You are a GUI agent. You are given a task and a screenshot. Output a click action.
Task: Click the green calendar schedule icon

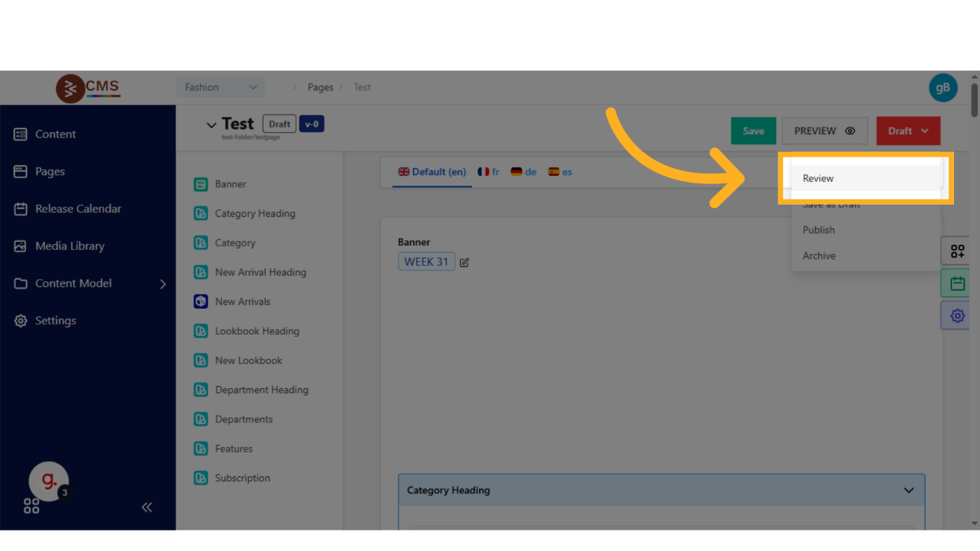957,283
